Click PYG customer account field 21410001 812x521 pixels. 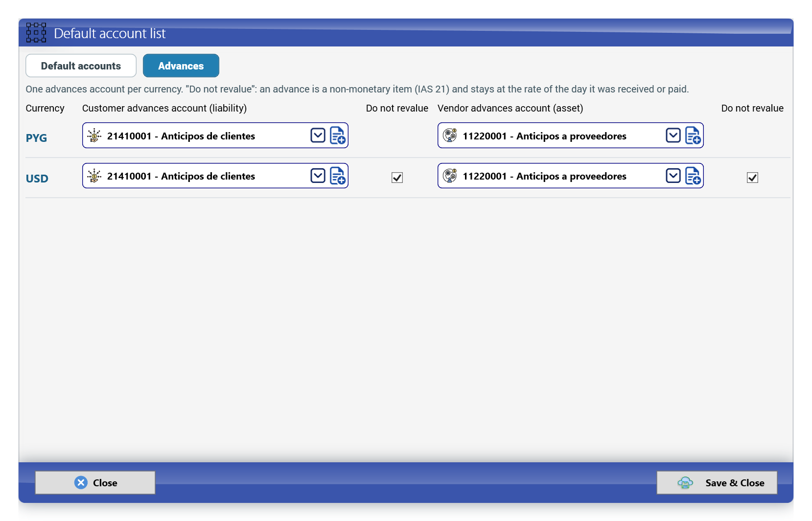point(215,136)
